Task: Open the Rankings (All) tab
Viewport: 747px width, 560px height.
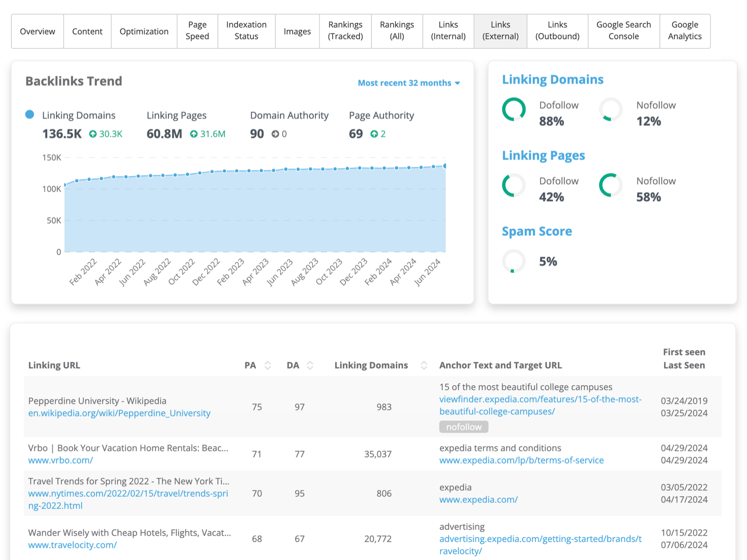Action: tap(397, 32)
